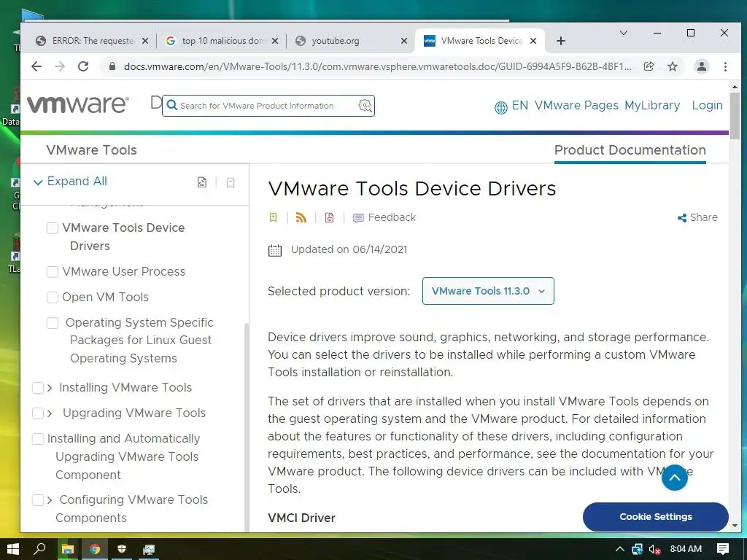Screen dimensions: 747x560
Task: Open the tab search chevron
Action: tap(624, 33)
